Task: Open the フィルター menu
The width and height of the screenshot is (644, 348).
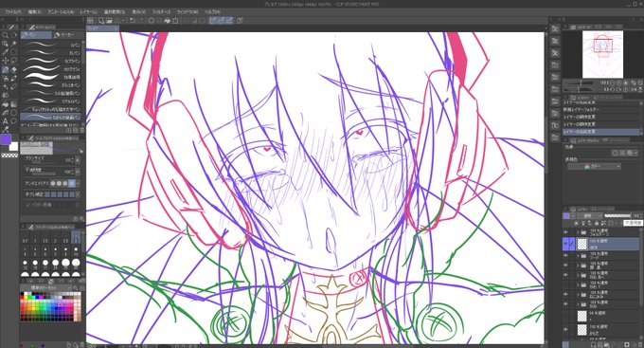Action: (x=161, y=12)
